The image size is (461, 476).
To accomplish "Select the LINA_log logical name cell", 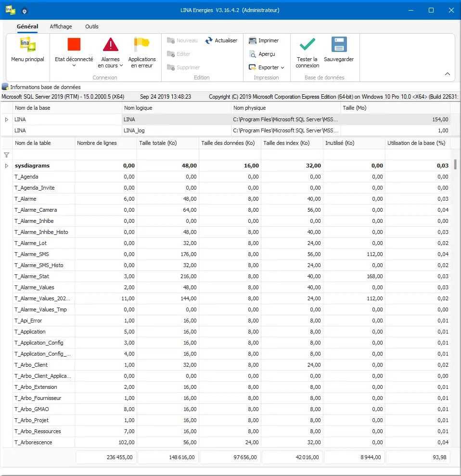I will pyautogui.click(x=176, y=130).
